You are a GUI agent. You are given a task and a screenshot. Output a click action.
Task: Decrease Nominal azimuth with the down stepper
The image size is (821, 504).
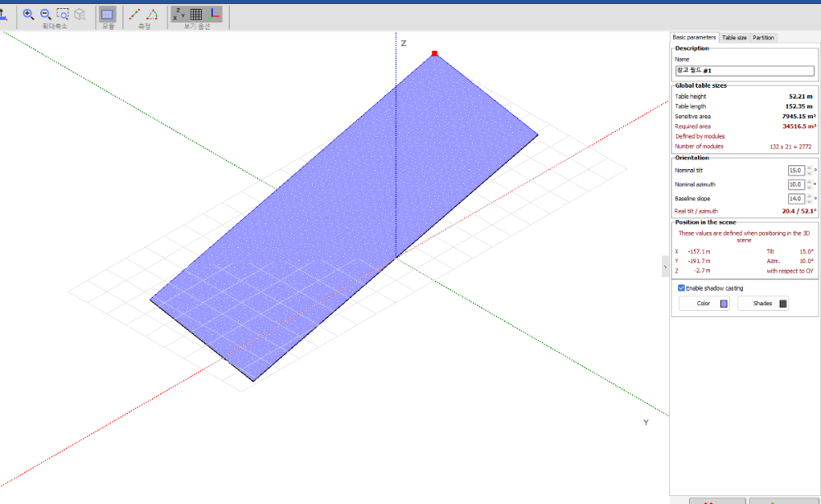[810, 188]
